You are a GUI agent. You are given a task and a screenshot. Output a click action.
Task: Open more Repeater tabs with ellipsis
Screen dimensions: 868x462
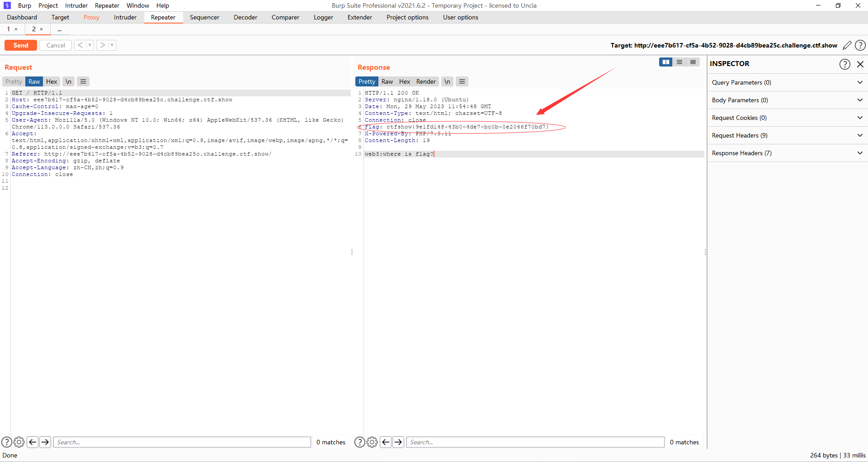click(x=59, y=29)
